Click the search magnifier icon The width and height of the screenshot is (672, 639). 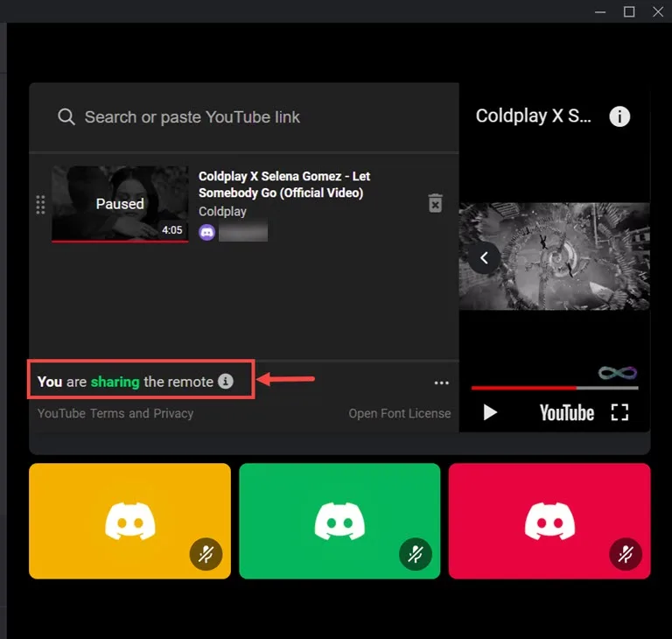pos(66,116)
